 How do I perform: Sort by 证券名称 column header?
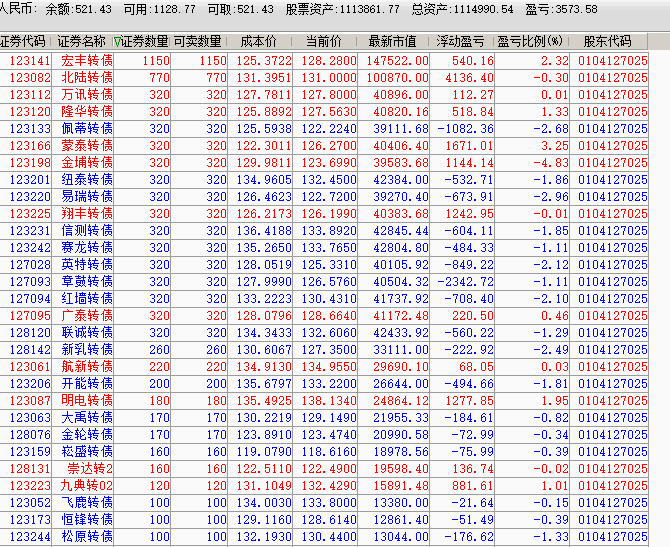point(82,41)
